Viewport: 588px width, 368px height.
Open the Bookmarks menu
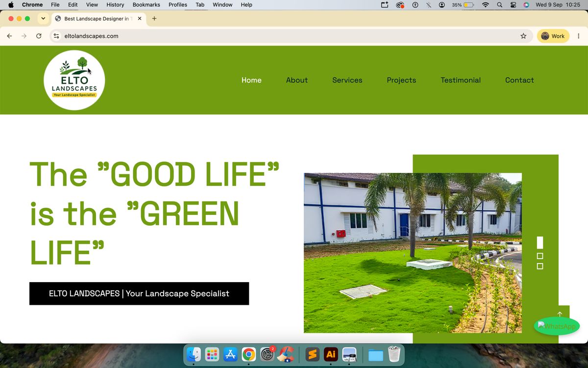tap(147, 5)
